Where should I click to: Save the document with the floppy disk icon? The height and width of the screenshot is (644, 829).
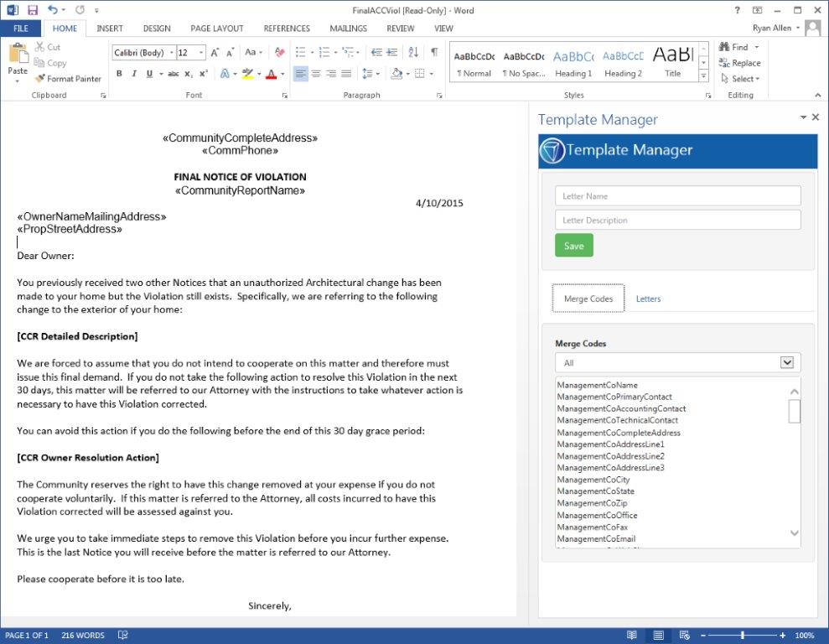click(33, 10)
